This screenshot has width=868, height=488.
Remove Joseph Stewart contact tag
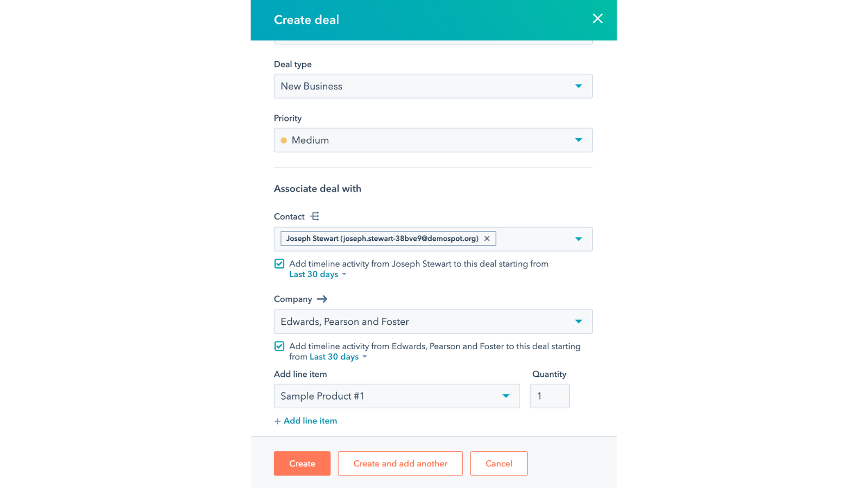(x=487, y=239)
